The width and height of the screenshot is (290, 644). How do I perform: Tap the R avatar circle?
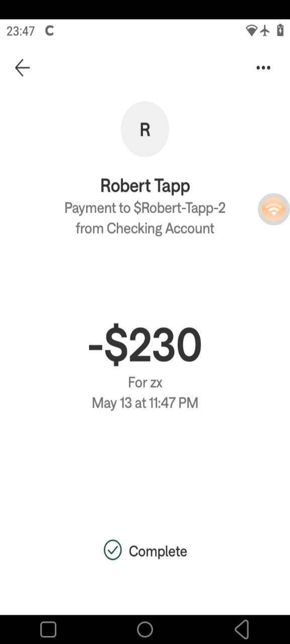click(x=145, y=129)
